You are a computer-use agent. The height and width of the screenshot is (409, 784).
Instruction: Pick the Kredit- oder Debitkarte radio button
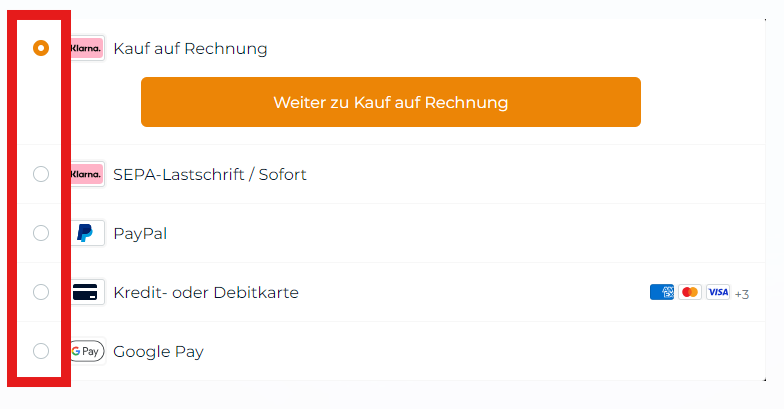point(41,292)
